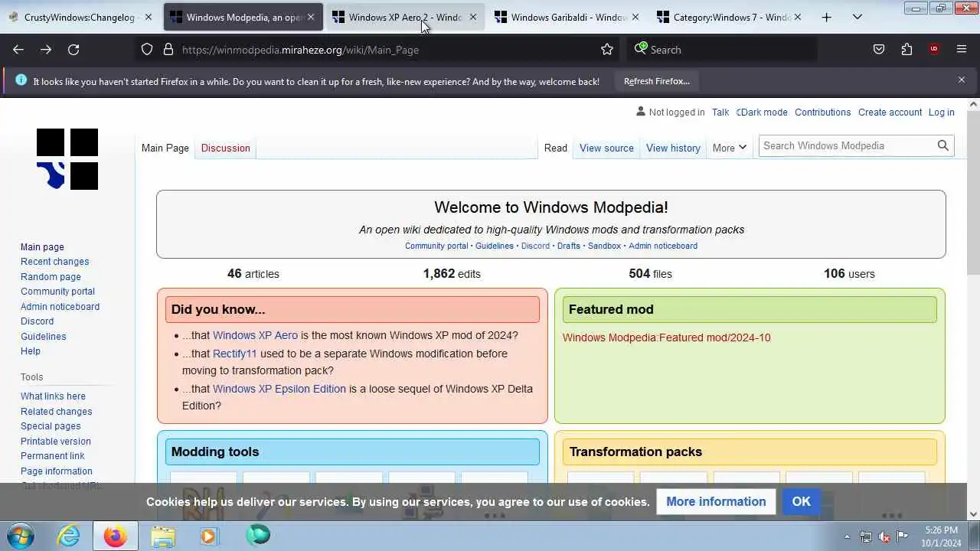Close the Category:Windows 7 tab
Image resolution: width=980 pixels, height=551 pixels.
tap(797, 17)
